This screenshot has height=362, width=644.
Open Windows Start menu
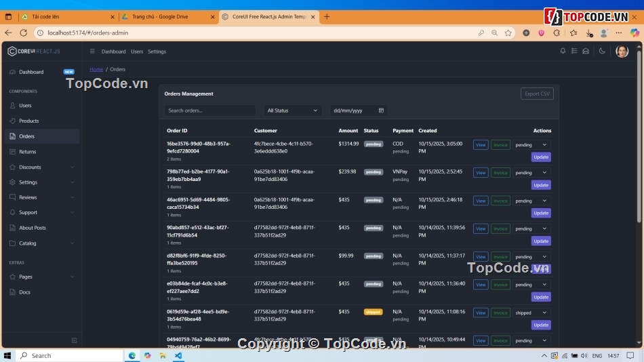click(x=7, y=355)
